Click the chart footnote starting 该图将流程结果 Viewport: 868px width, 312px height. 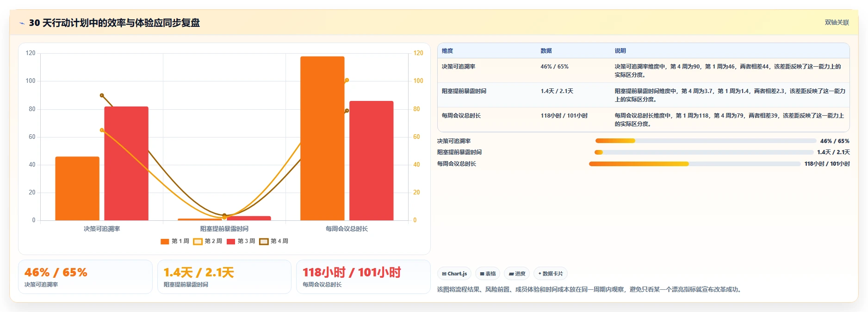pyautogui.click(x=590, y=290)
